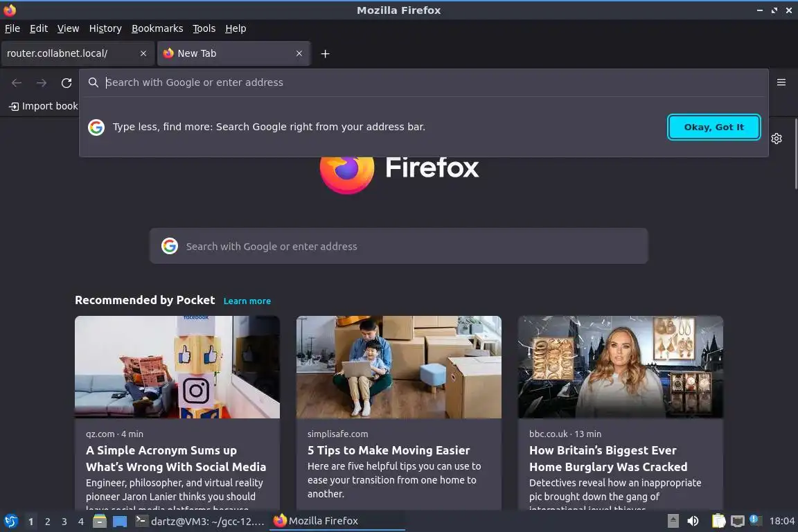Open the Help menu
This screenshot has height=532, width=798.
tap(236, 28)
